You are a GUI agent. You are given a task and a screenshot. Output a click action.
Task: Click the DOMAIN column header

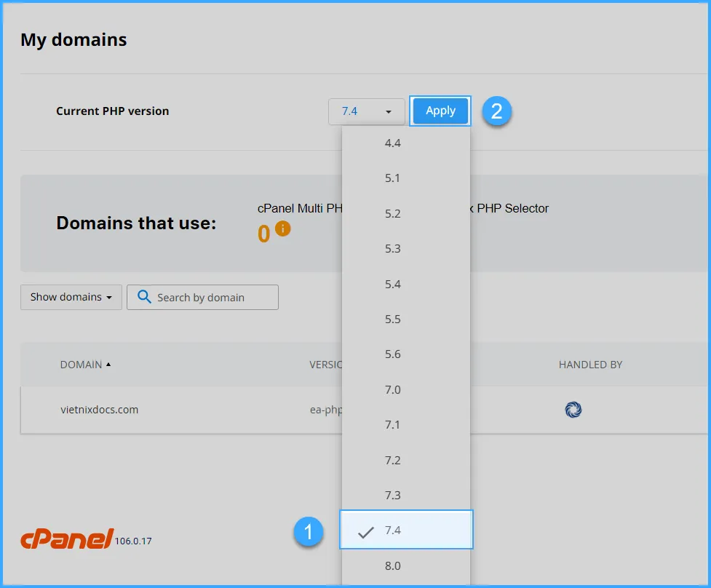coord(81,365)
